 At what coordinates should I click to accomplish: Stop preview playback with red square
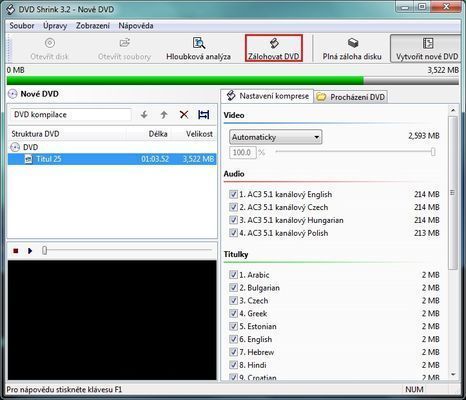tap(15, 251)
